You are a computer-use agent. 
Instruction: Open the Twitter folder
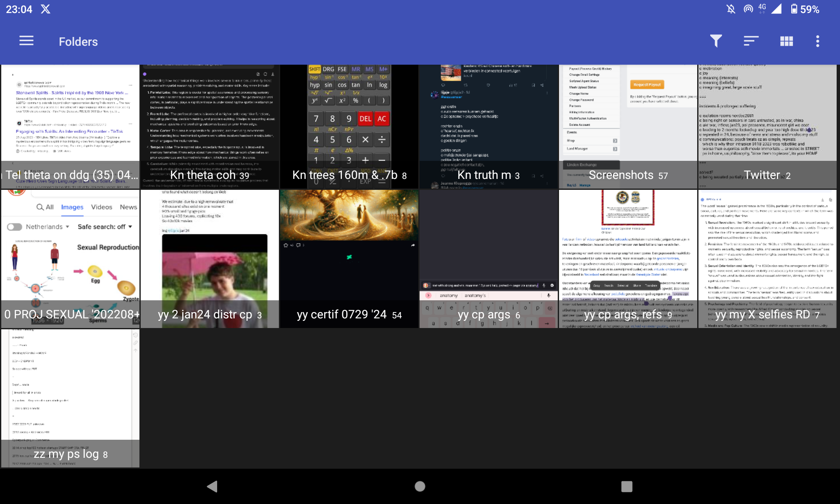click(x=767, y=126)
